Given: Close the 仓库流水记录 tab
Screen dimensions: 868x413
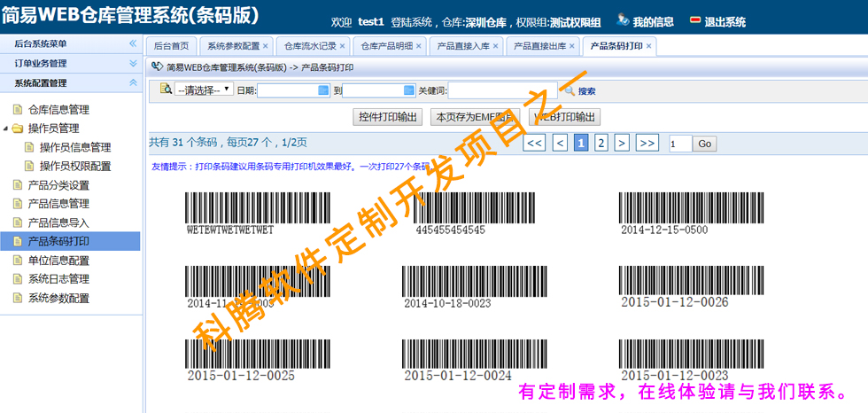Looking at the screenshot, I should (342, 46).
